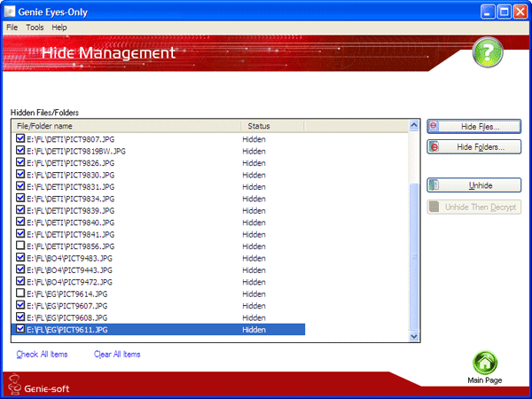Click the Hide Folders... button
532x399 pixels.
pyautogui.click(x=474, y=147)
